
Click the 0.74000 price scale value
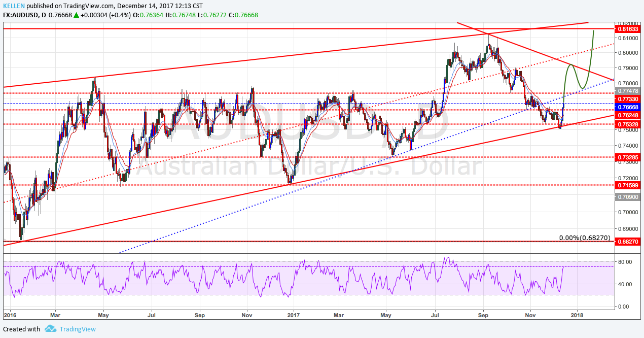(628, 145)
